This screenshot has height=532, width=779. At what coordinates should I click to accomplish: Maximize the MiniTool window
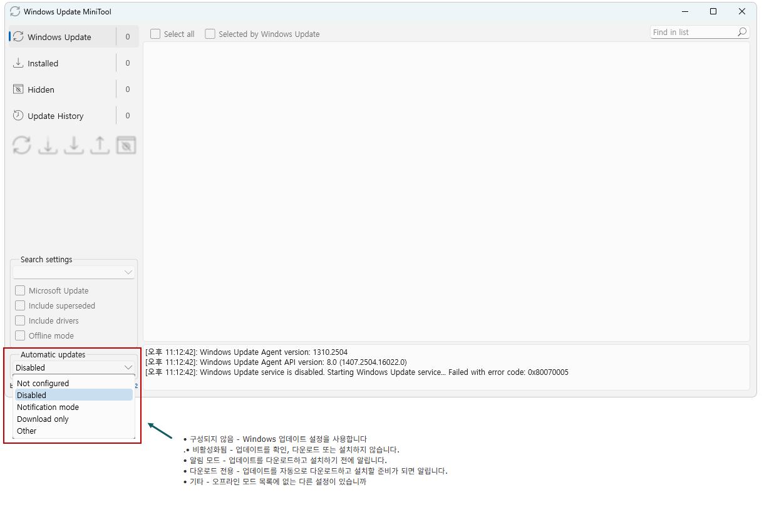click(713, 11)
